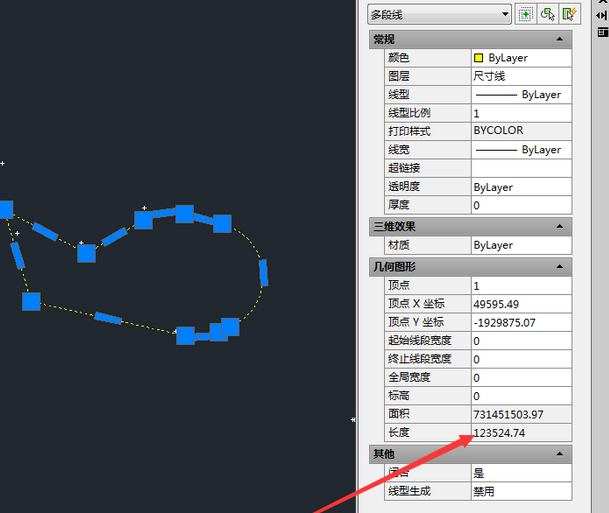Viewport: 609px width, 513px height.
Task: Click the 闭合 value 是 field
Action: click(x=520, y=473)
